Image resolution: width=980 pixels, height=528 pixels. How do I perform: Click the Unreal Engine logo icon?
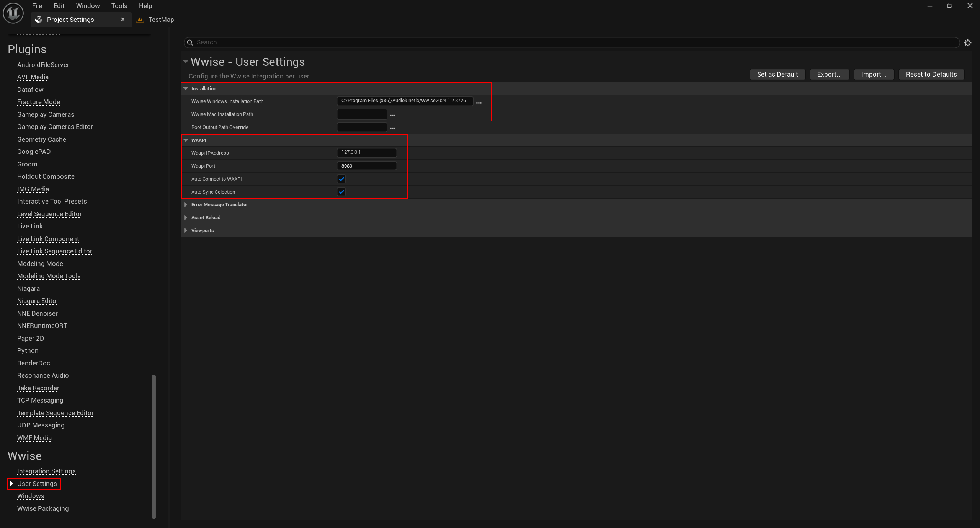coord(13,13)
